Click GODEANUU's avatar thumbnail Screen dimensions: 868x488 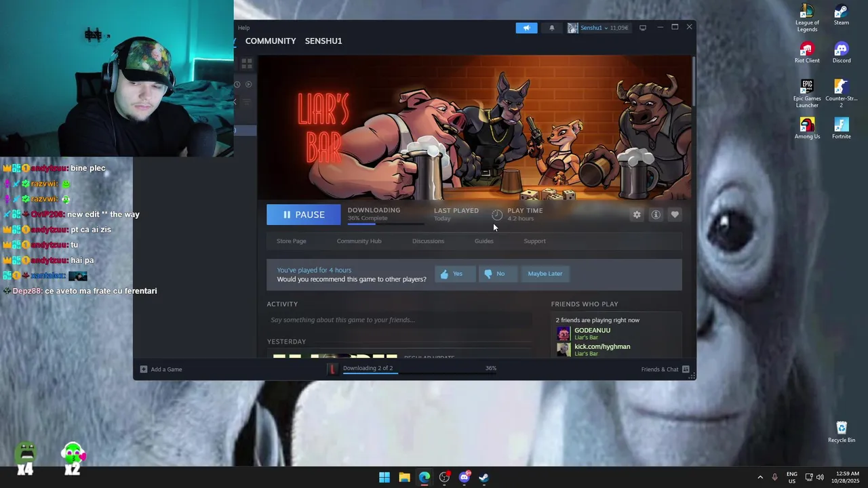[564, 333]
